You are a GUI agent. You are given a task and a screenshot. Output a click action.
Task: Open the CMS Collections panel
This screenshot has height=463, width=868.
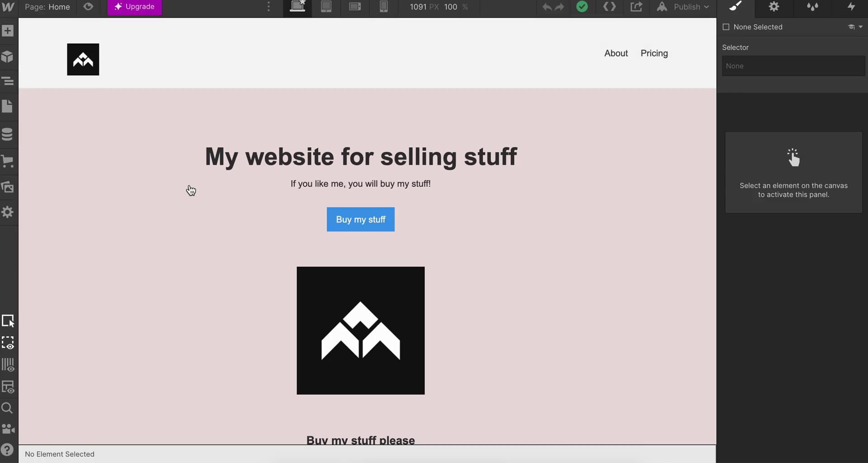[8, 135]
